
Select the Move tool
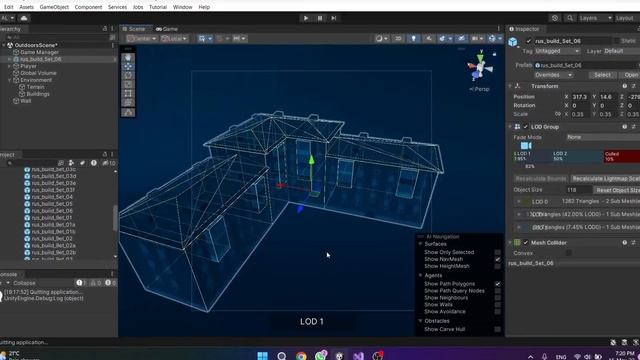[128, 66]
